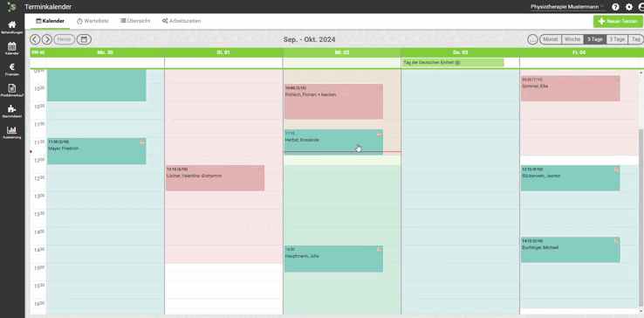Click the Do. 03 day header

pyautogui.click(x=460, y=52)
